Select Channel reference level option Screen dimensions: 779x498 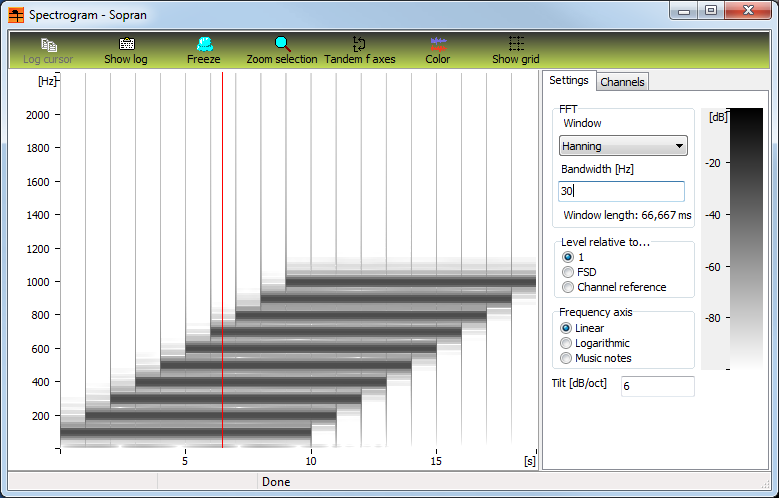(568, 287)
